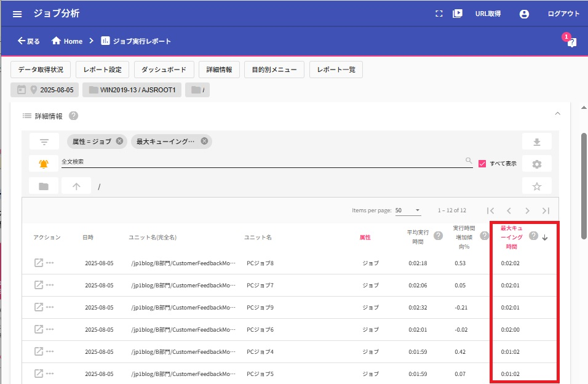Open more actions for PCジョブ4 row

point(50,351)
